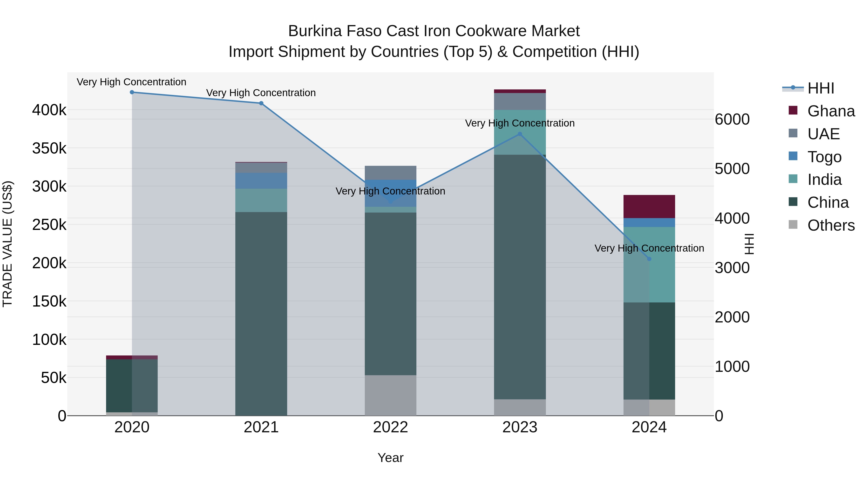Select the UAE segment of the 2022 bar
Viewport: 868px width, 488px height.
tap(391, 173)
